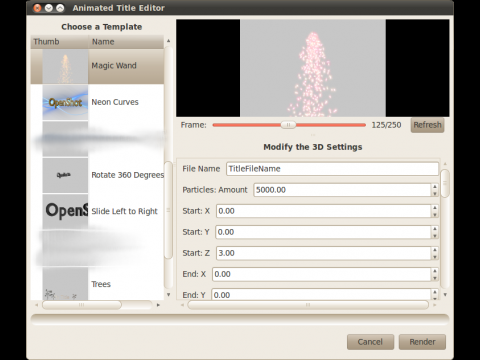Click the Slide Left to Right label
Image resolution: width=480 pixels, height=360 pixels.
(x=124, y=211)
